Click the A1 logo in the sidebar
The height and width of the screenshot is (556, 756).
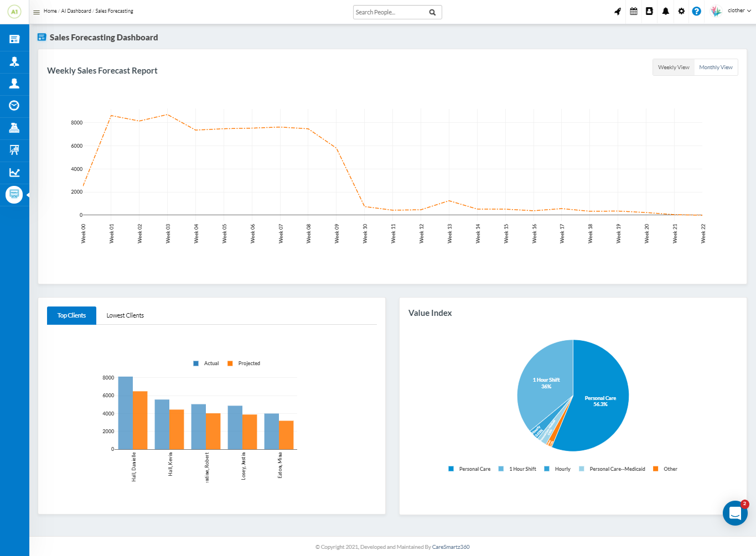tap(14, 12)
